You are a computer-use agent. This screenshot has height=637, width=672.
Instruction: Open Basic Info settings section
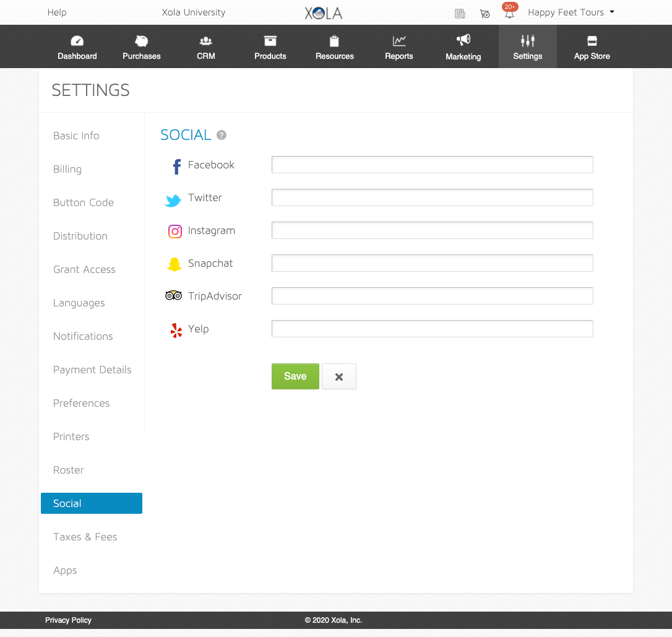(x=76, y=136)
